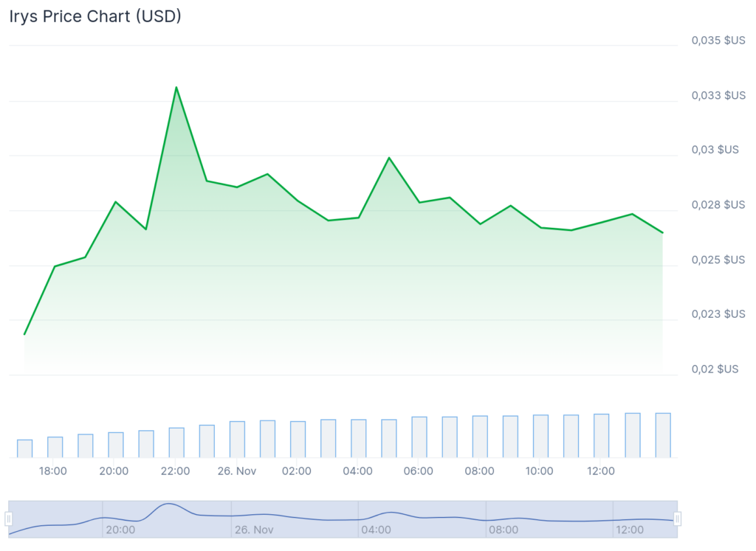The height and width of the screenshot is (551, 756).
Task: Click the '26. Nov' label on the main x-axis
Action: 237,471
